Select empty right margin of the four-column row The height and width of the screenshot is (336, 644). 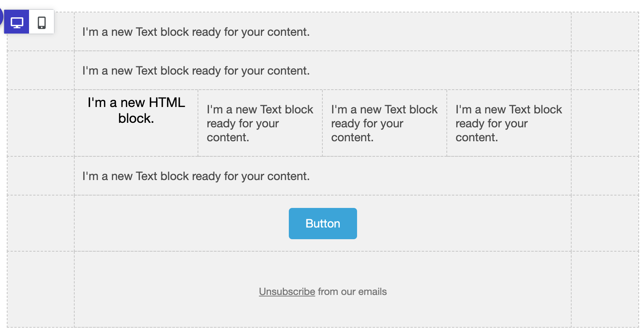click(605, 123)
